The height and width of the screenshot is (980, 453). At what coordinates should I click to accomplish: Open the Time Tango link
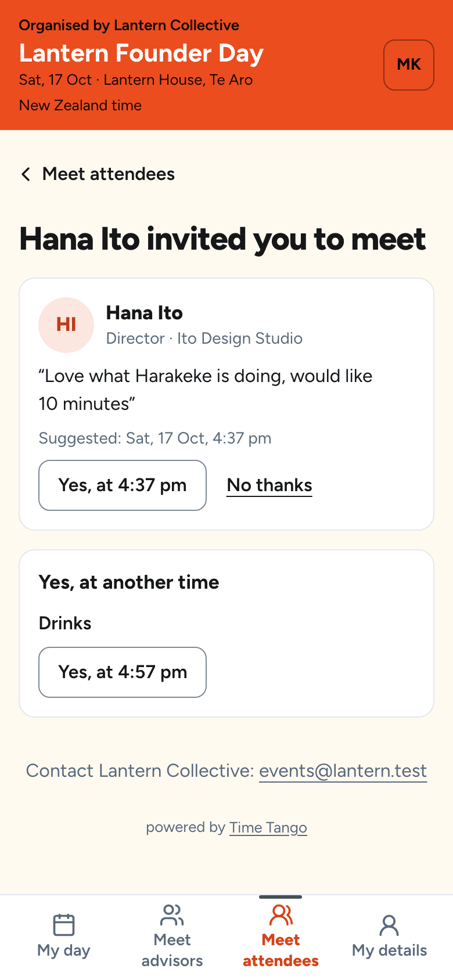coord(268,827)
